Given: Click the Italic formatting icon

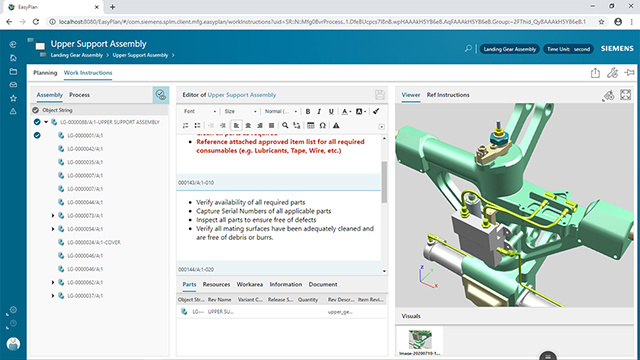Looking at the screenshot, I should [319, 111].
